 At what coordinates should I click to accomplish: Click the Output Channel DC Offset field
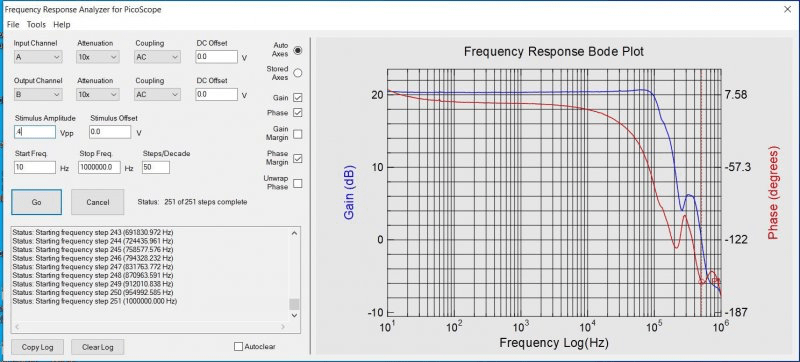pos(216,94)
